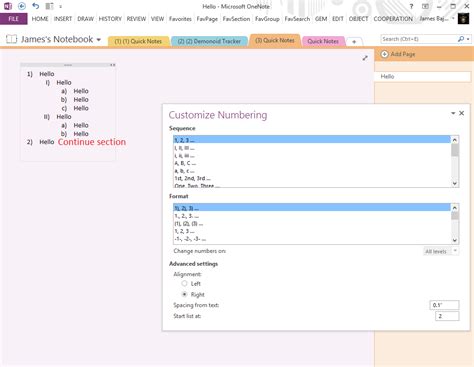Click the 'Start list at' input field
The image size is (474, 367).
coord(447,316)
